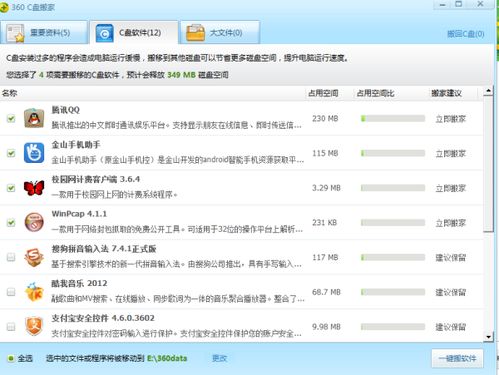Sort by the 占用空间 column header
The width and height of the screenshot is (499, 375).
tap(323, 93)
